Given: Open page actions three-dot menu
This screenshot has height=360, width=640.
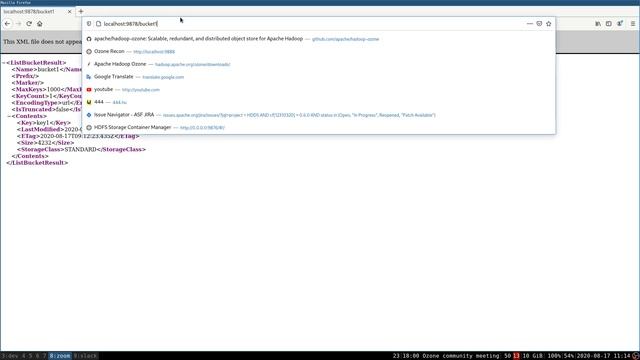Looking at the screenshot, I should coord(530,24).
